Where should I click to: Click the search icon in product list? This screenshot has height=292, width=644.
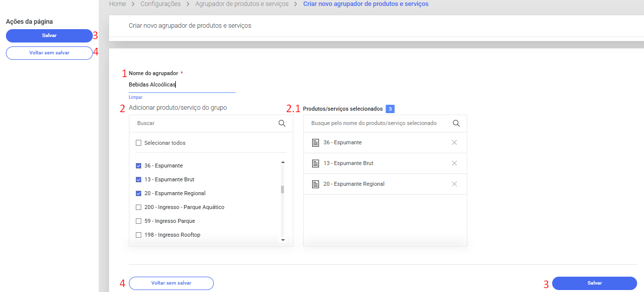coord(282,124)
